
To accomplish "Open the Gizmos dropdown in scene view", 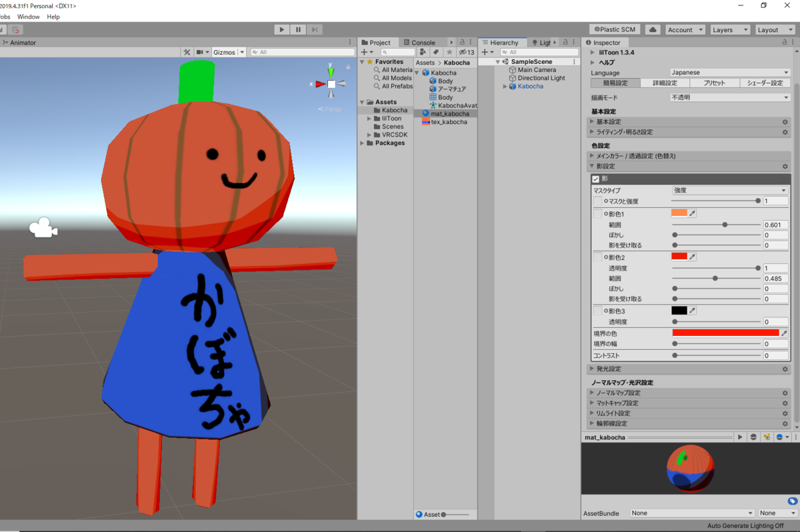I will point(229,52).
